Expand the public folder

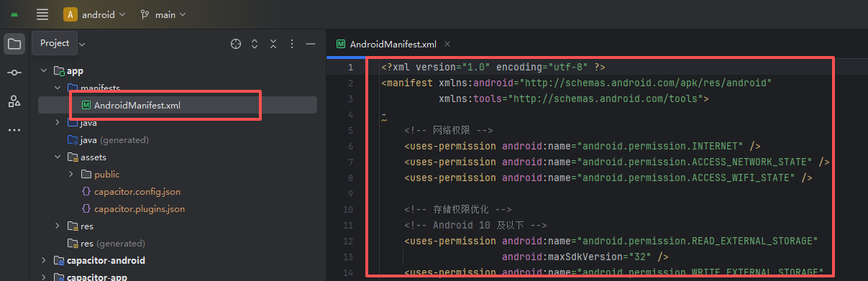71,175
